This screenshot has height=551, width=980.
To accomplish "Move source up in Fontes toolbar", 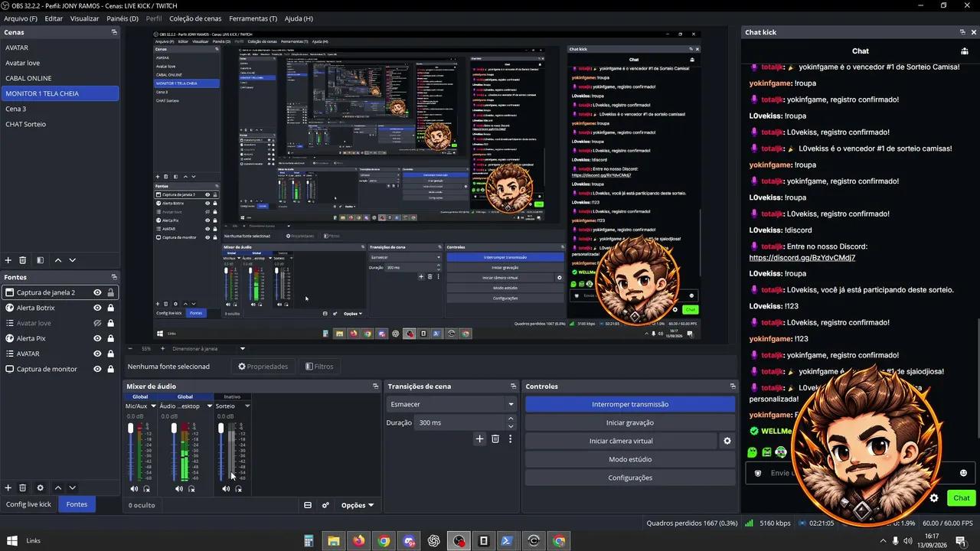I will tap(57, 487).
